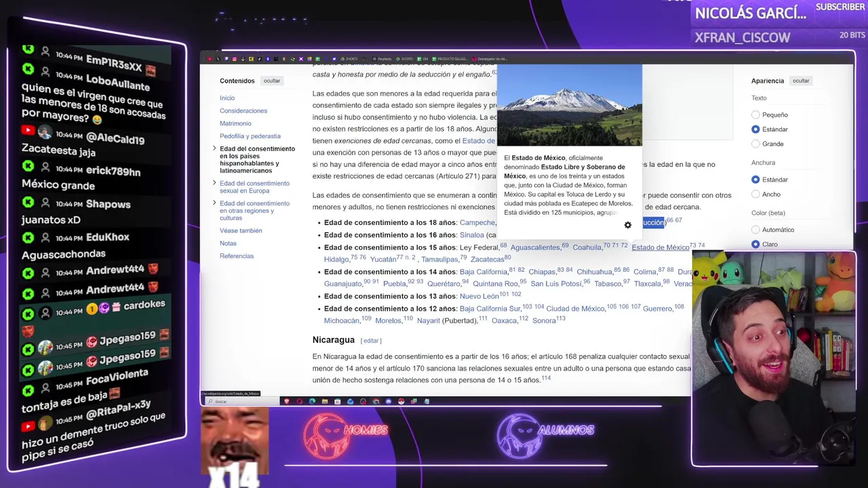Open Brave browser from the taskbar
The height and width of the screenshot is (488, 868).
287,401
